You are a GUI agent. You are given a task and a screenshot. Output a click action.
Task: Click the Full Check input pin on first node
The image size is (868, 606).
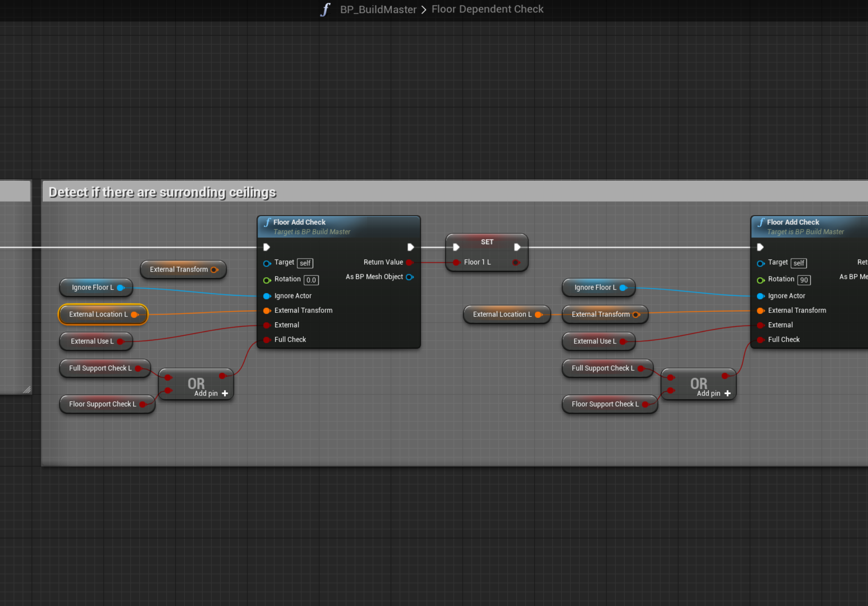click(267, 340)
